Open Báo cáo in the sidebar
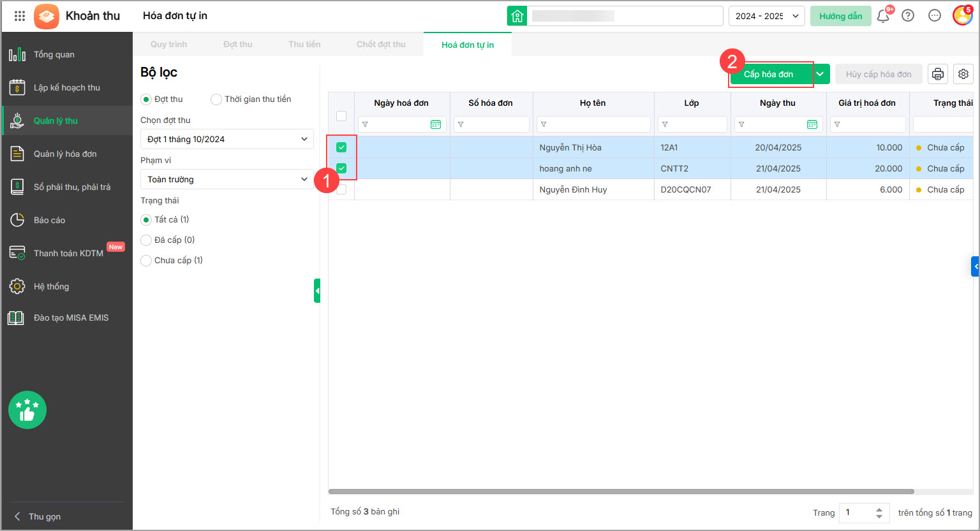Image resolution: width=980 pixels, height=531 pixels. pos(67,221)
